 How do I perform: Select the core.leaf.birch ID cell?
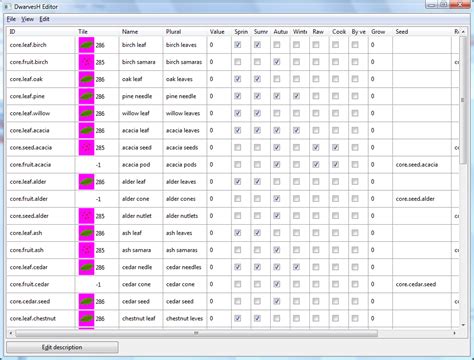coord(41,45)
